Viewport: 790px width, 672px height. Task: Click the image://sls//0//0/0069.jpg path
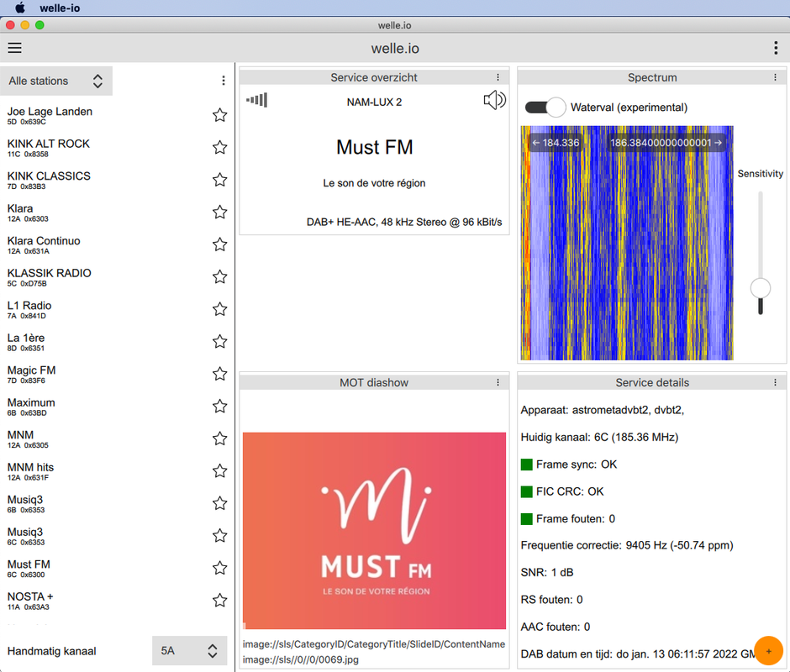[301, 659]
